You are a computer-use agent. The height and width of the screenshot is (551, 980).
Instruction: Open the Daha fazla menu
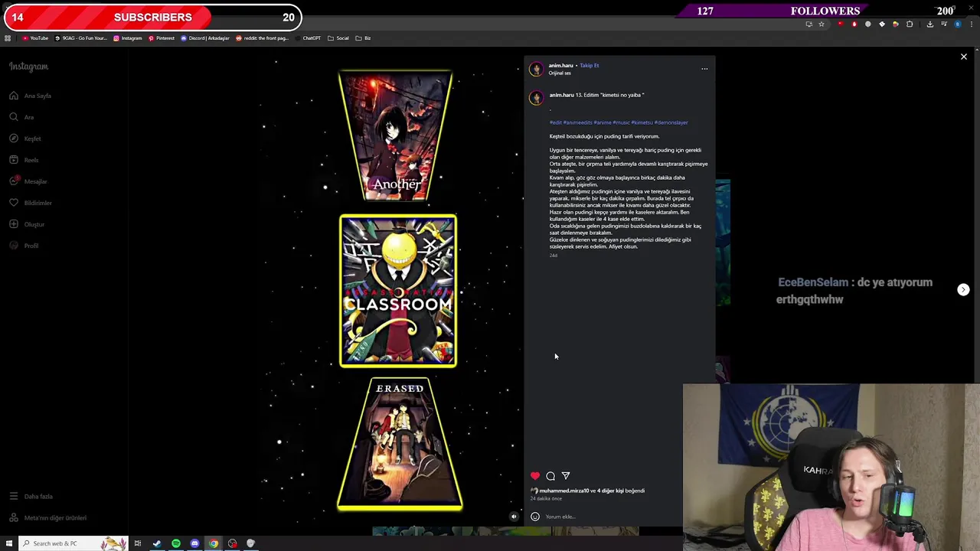click(31, 497)
